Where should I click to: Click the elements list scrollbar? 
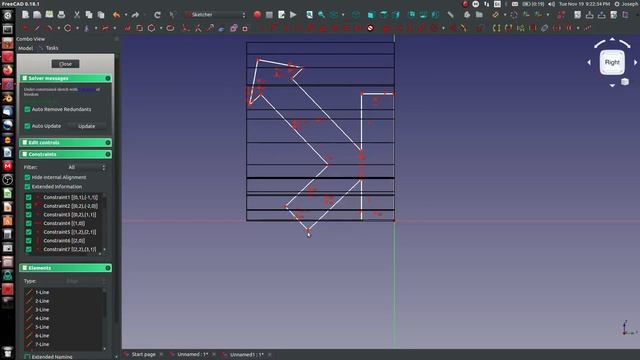[104, 319]
